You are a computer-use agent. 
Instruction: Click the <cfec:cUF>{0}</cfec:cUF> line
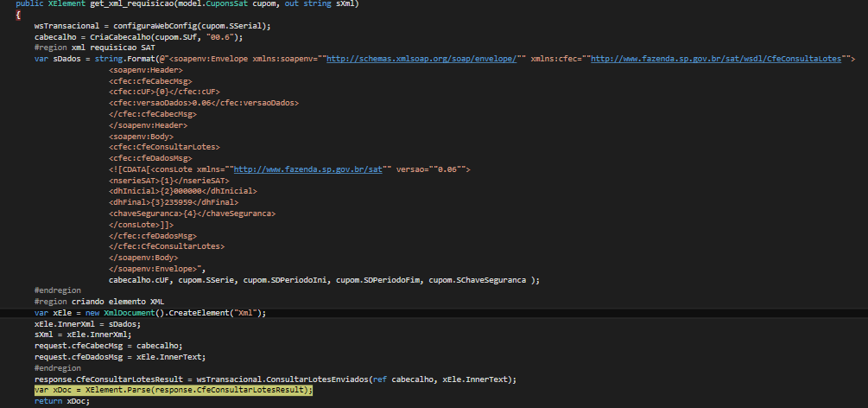164,92
